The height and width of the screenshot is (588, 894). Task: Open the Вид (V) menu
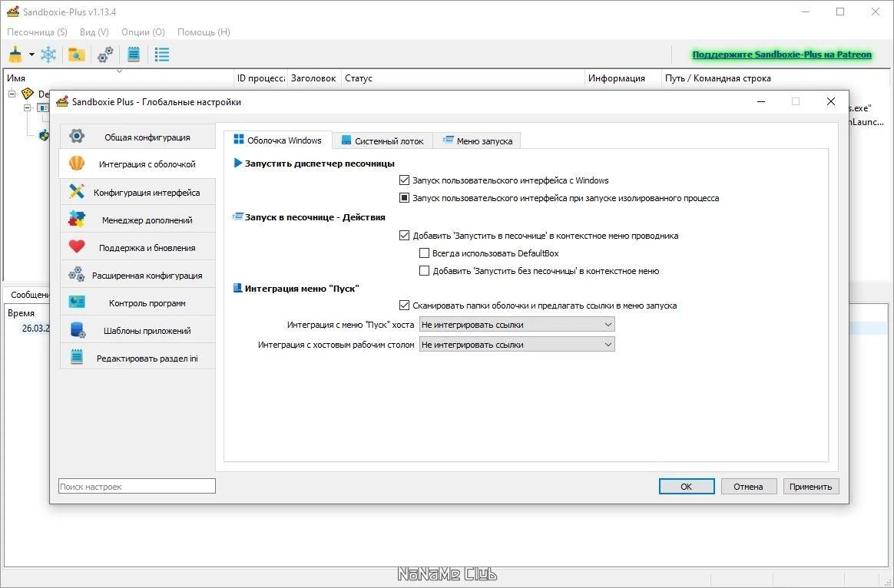[x=94, y=32]
